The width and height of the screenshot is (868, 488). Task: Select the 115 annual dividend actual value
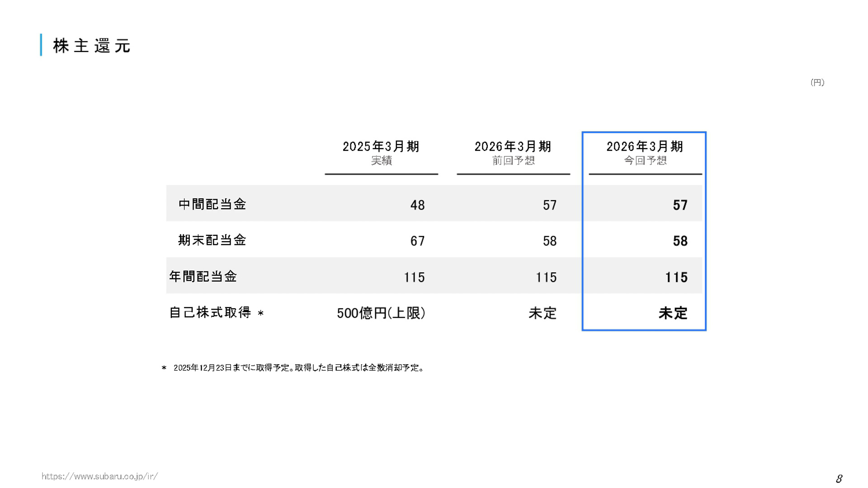click(x=414, y=277)
